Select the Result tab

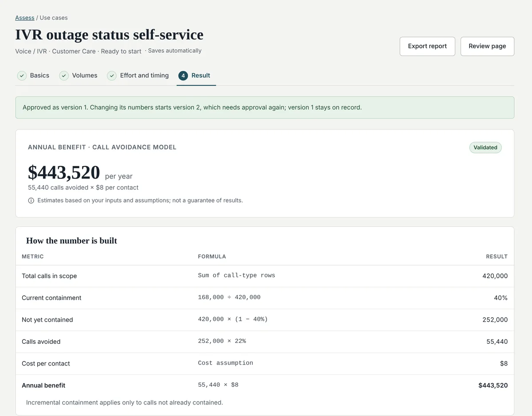click(196, 76)
